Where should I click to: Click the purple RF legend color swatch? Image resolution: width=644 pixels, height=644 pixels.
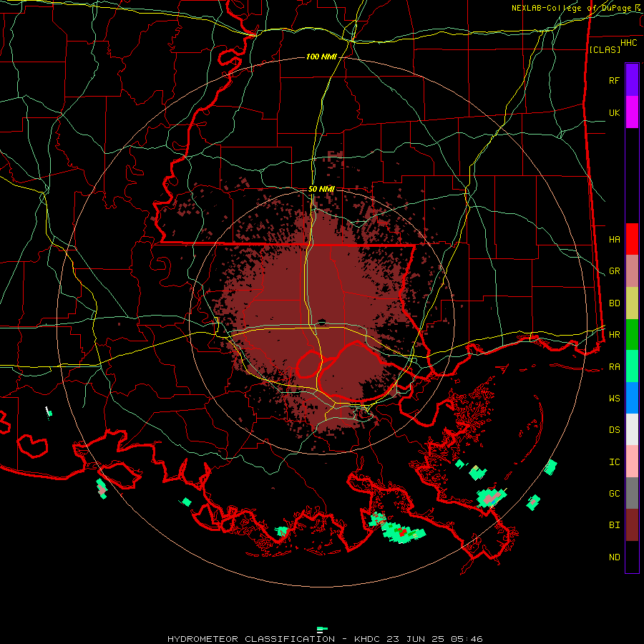632,80
